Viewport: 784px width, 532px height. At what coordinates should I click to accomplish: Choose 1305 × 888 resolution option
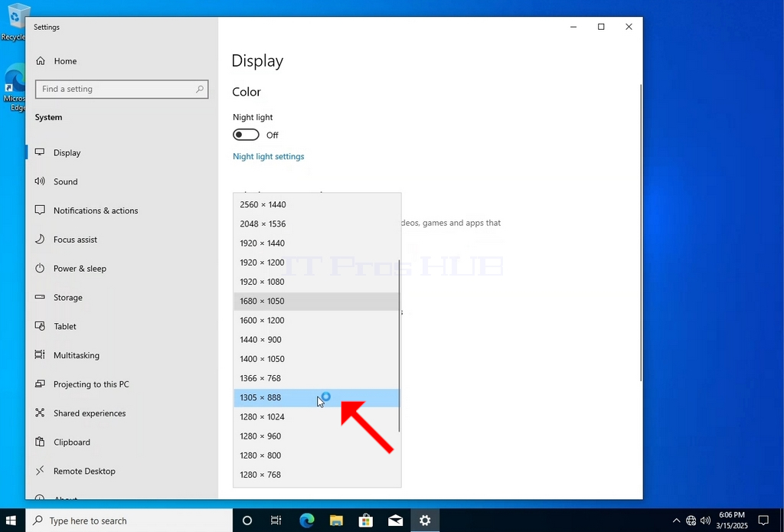[x=316, y=397]
